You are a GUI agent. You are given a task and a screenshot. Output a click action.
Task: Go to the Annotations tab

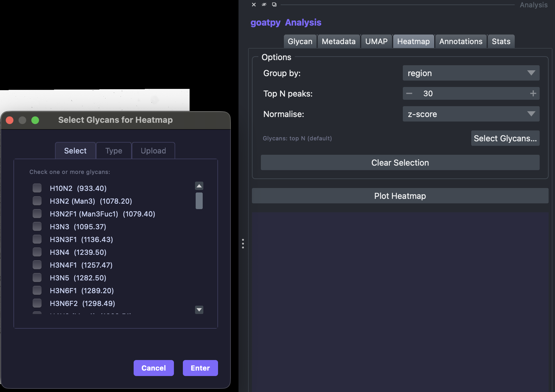click(x=461, y=42)
